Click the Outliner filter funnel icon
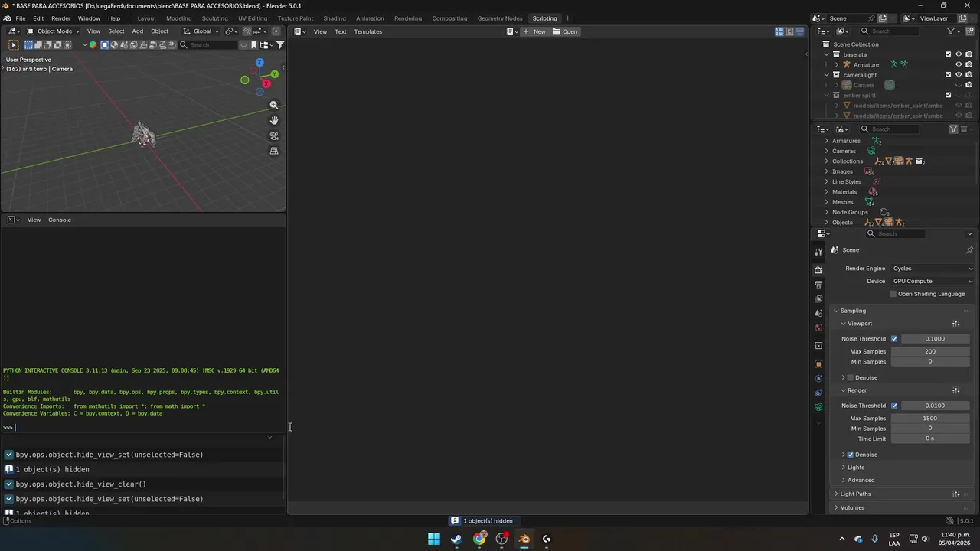Image resolution: width=980 pixels, height=551 pixels. (x=951, y=31)
